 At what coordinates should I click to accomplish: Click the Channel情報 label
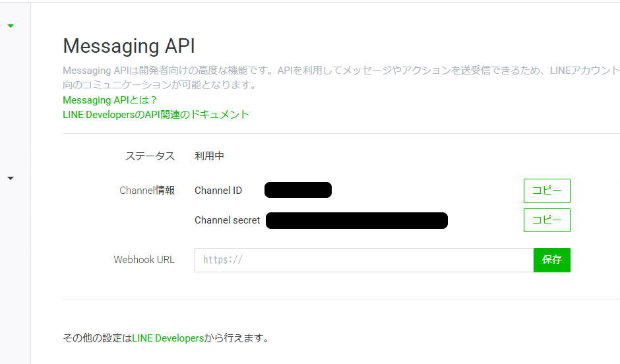point(147,191)
